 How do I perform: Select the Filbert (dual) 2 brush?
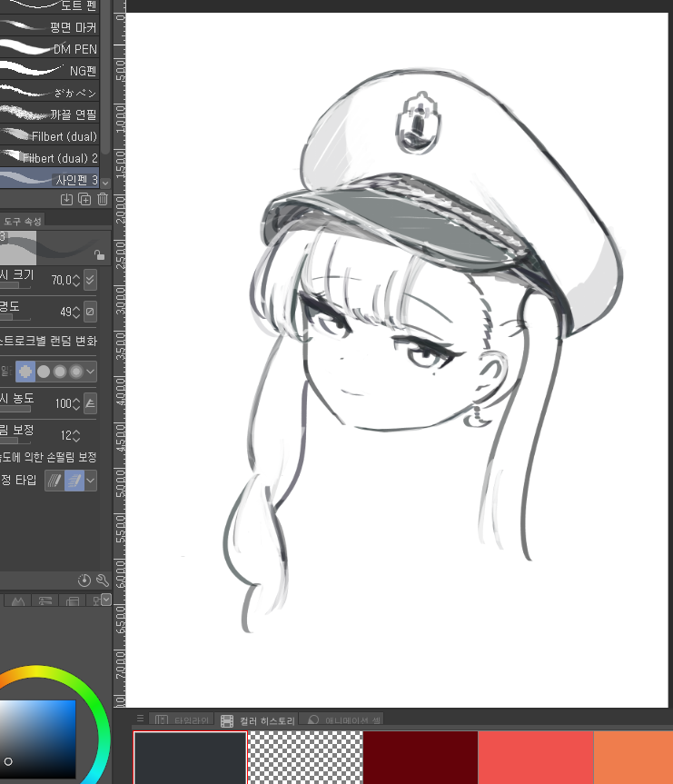click(x=50, y=157)
